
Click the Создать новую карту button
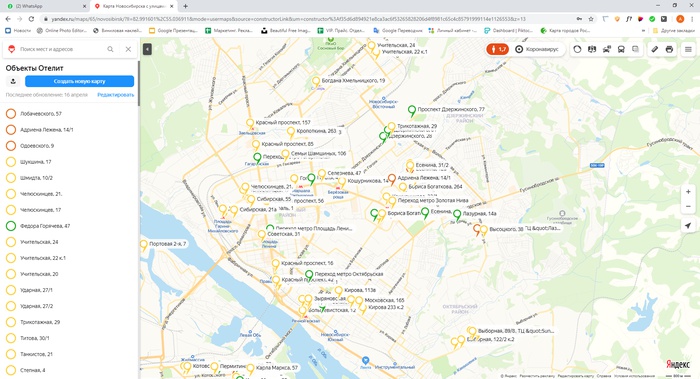click(x=79, y=81)
